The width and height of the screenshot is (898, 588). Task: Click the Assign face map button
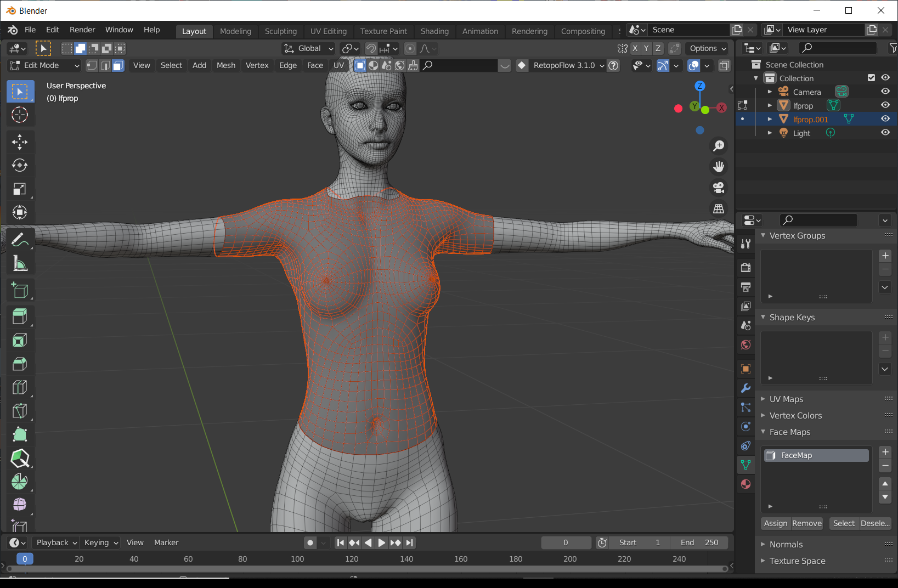click(x=775, y=523)
